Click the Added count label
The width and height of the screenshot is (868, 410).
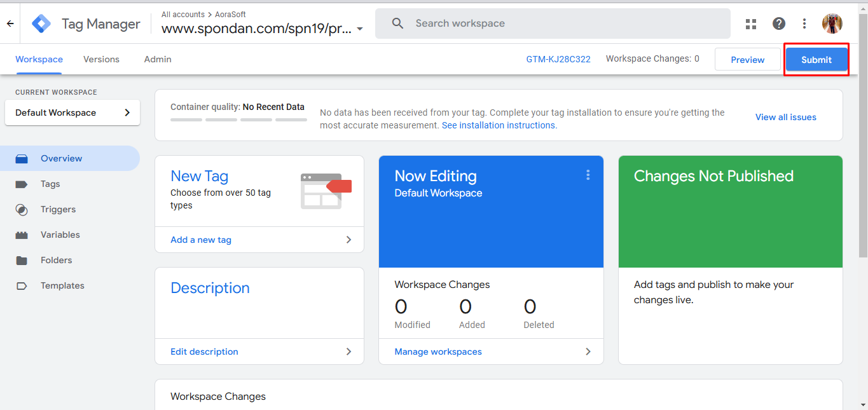pyautogui.click(x=472, y=325)
